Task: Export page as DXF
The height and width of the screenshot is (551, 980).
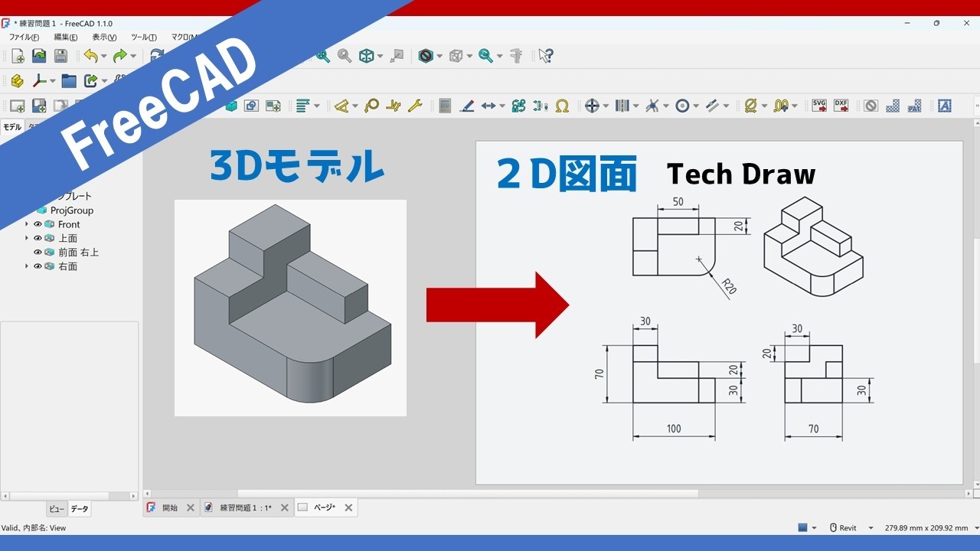Action: (841, 106)
